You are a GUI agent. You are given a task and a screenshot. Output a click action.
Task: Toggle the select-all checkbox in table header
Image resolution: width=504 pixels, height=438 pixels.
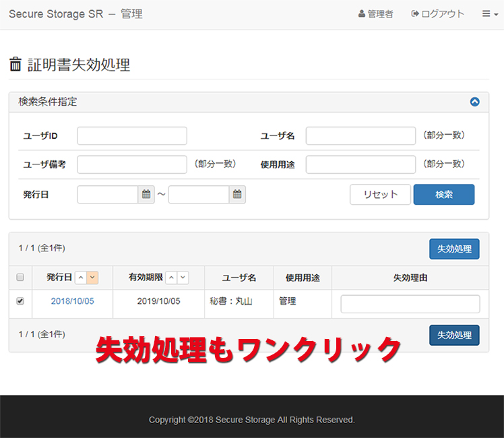(x=20, y=278)
